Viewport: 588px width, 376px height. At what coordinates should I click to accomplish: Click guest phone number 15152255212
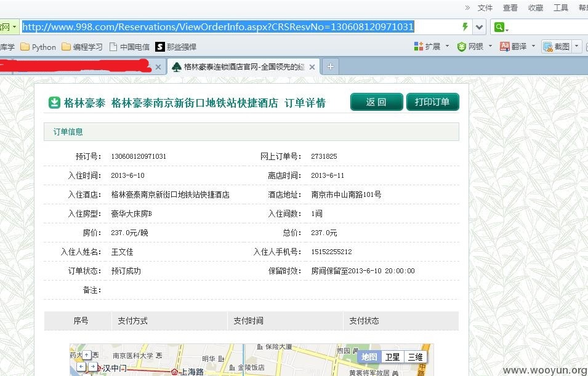pyautogui.click(x=331, y=252)
